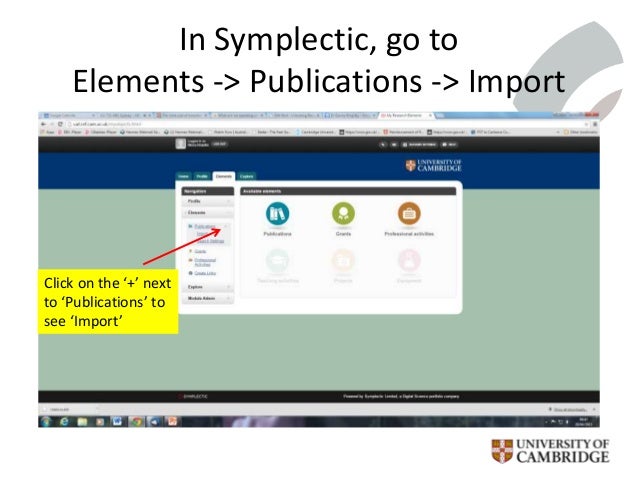Click the Windows Start orb
Image resolution: width=638 pixels, height=479 pixels.
[x=46, y=422]
